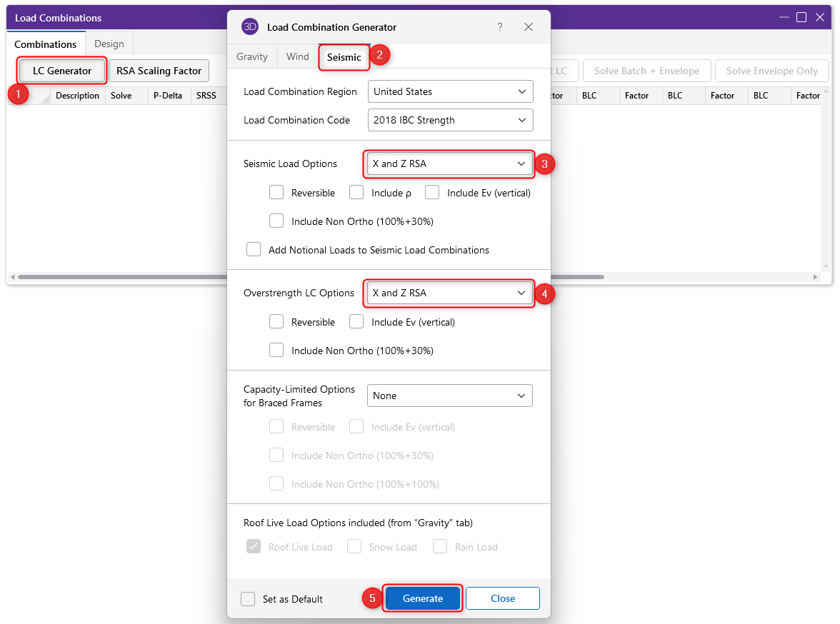Click the 3D logo icon in generator dialog
This screenshot has width=840, height=624.
pos(250,26)
